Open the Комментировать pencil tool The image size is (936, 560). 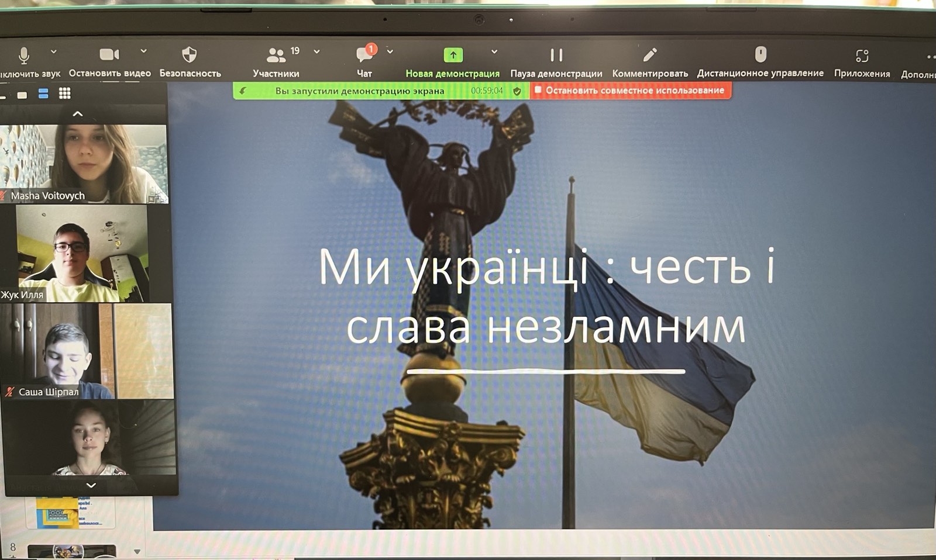[x=649, y=56]
